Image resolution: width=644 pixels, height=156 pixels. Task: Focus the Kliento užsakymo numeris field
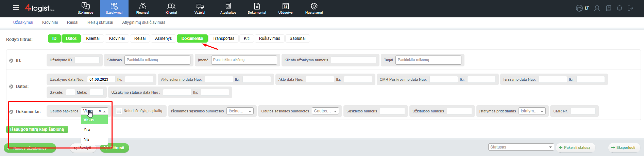pos(354,60)
